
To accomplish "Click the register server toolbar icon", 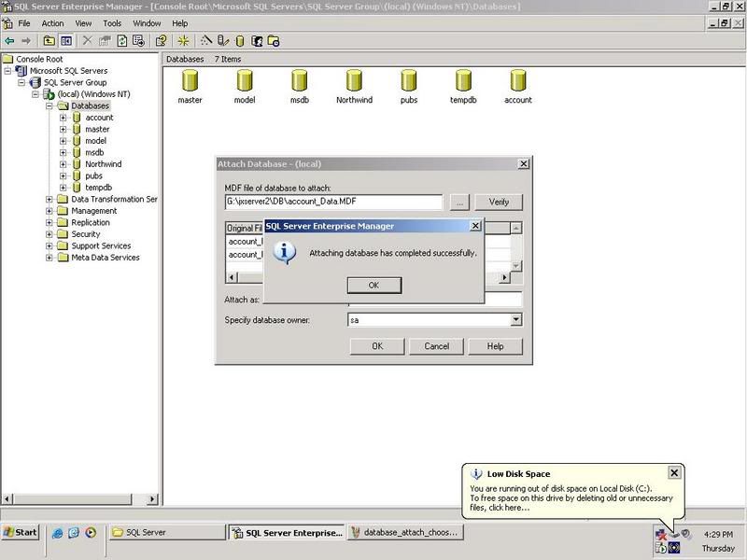I will (x=223, y=41).
